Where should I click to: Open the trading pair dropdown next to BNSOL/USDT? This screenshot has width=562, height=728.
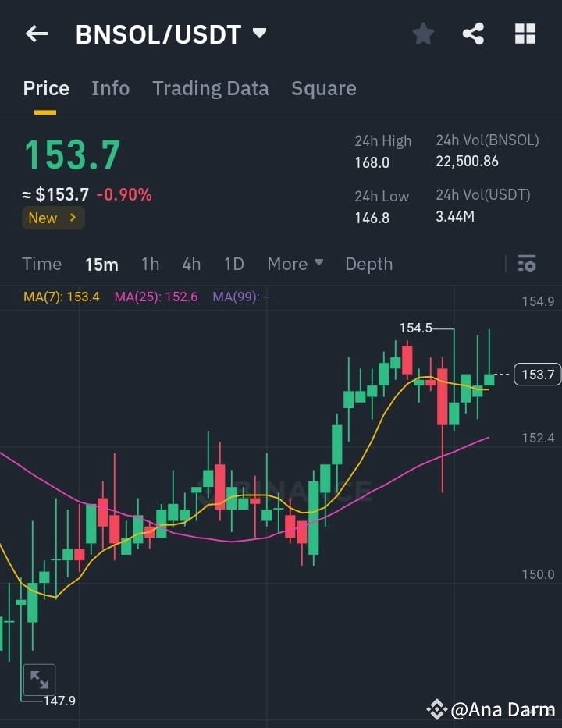pos(261,34)
